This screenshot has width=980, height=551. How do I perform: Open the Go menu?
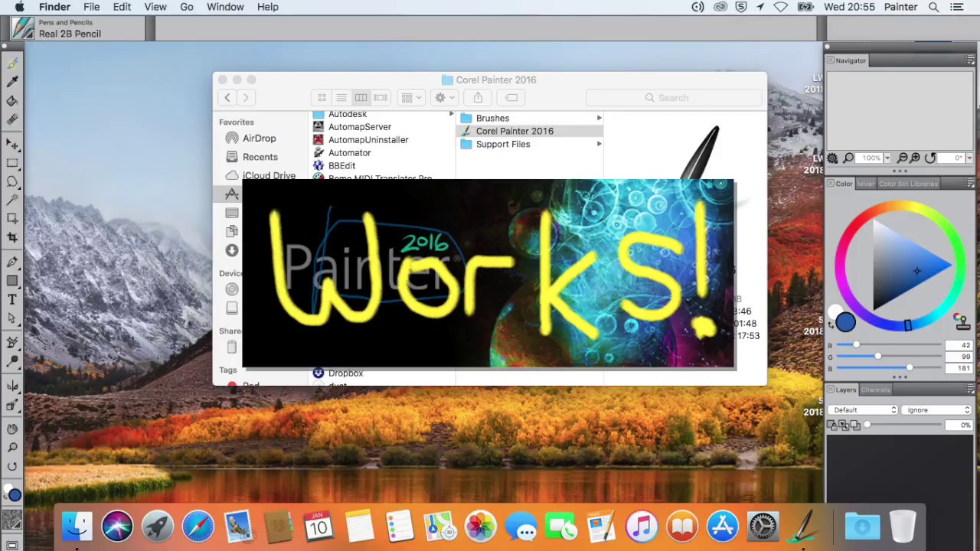pyautogui.click(x=187, y=7)
